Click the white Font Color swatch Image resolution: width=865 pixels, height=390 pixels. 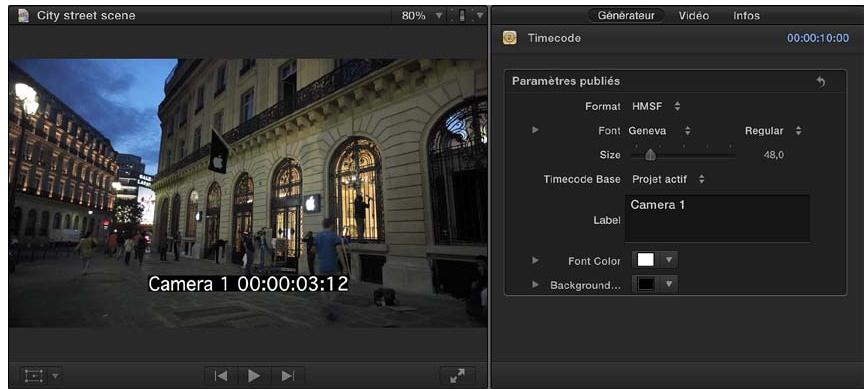[x=645, y=260]
